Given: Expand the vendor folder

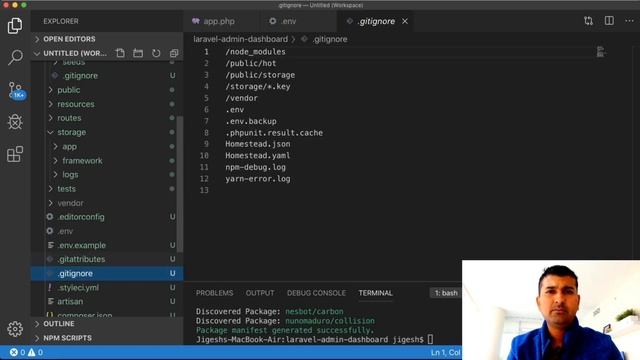Looking at the screenshot, I should (107, 203).
